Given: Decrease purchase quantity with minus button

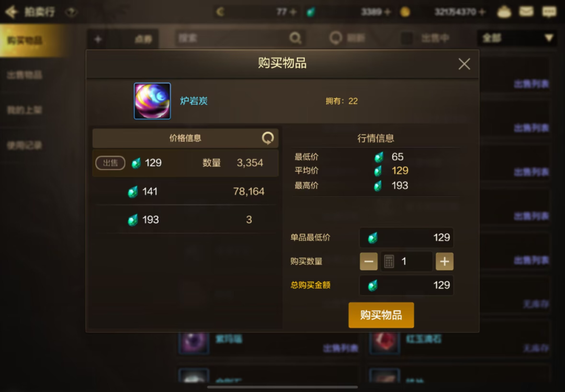Looking at the screenshot, I should [369, 261].
